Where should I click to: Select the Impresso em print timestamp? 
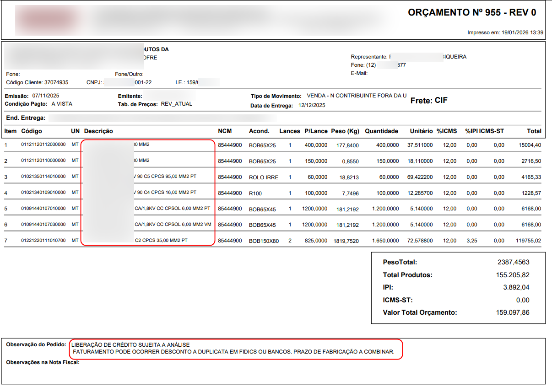click(505, 33)
